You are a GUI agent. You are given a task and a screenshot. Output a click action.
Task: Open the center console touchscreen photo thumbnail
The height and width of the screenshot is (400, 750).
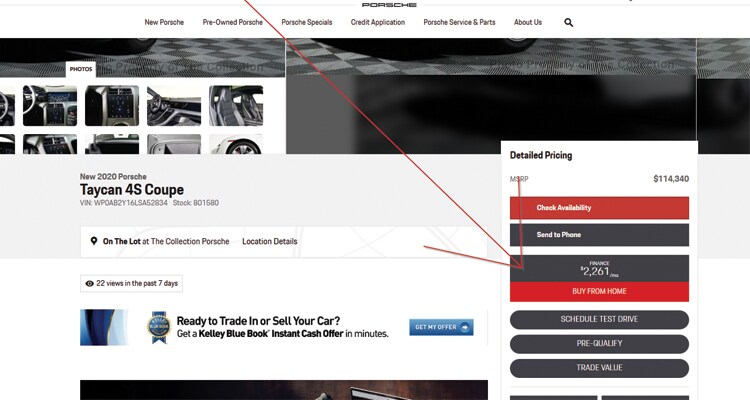tap(112, 106)
